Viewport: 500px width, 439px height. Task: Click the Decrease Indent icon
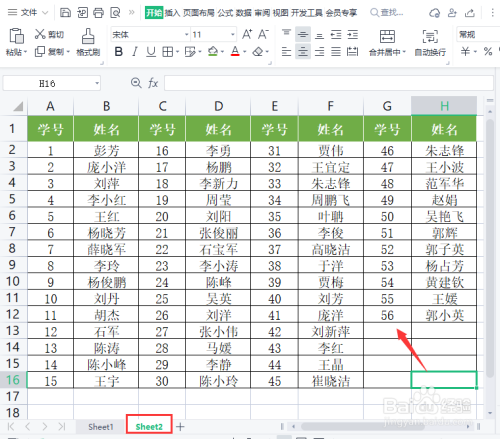[x=336, y=34]
